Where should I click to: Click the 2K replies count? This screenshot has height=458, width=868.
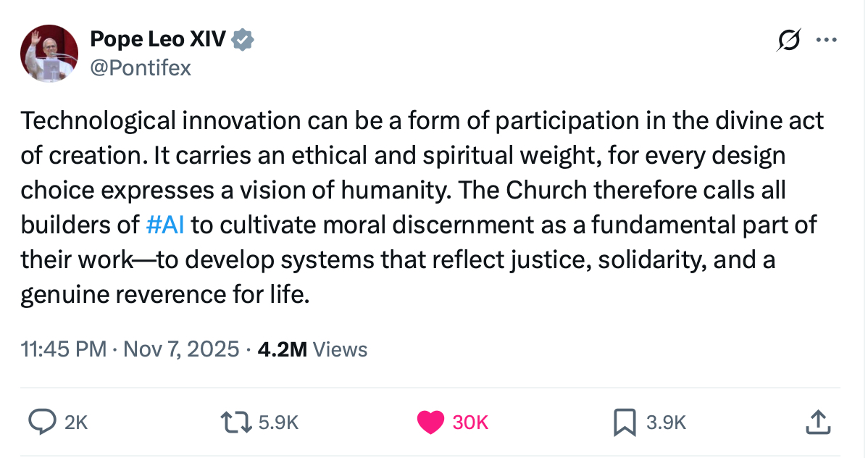click(75, 422)
